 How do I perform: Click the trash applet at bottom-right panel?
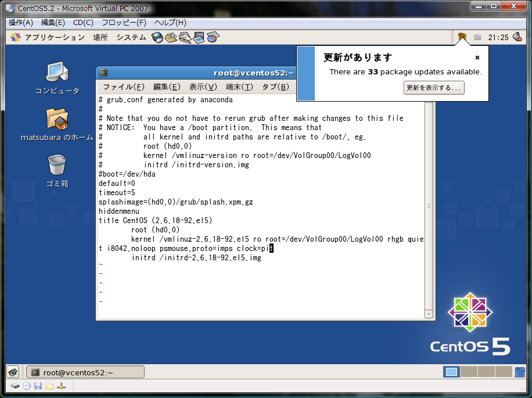pyautogui.click(x=520, y=372)
